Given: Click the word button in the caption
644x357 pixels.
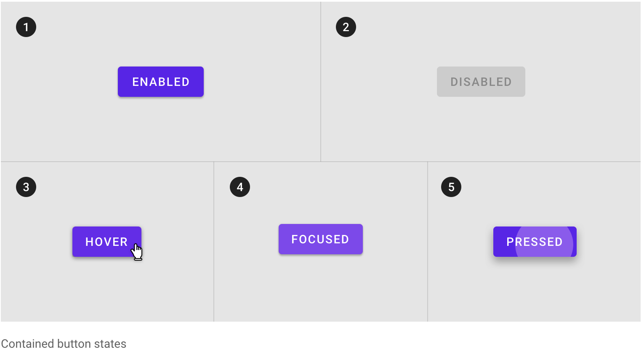Looking at the screenshot, I should [x=74, y=344].
